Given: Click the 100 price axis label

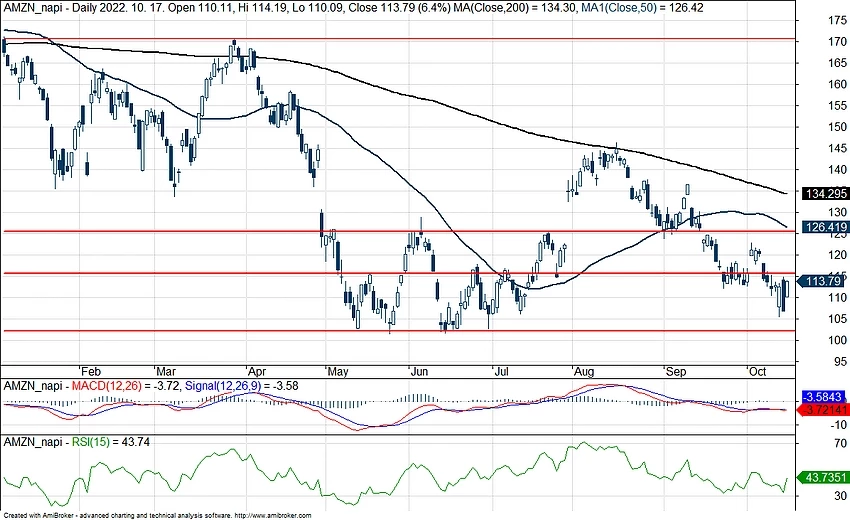Looking at the screenshot, I should click(x=838, y=340).
